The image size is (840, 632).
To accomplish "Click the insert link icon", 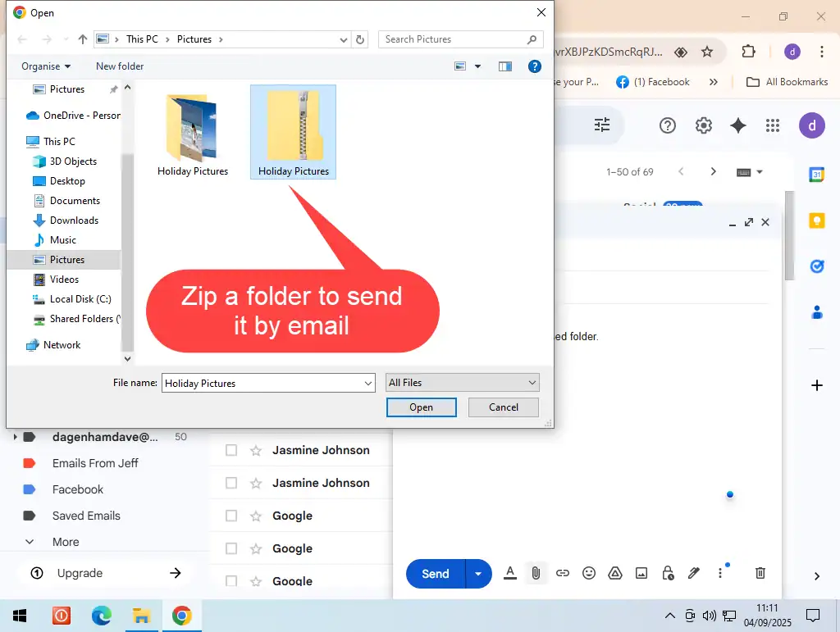I will [x=562, y=574].
